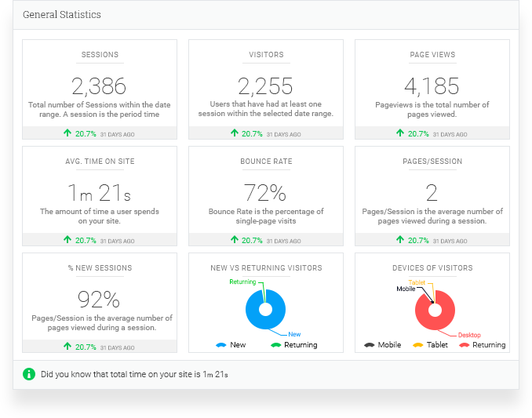Click the green info icon in footer
The width and height of the screenshot is (532, 418).
coord(29,374)
